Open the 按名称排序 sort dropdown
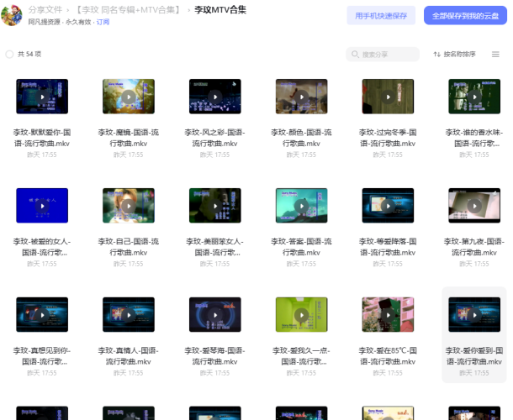This screenshot has width=513, height=420. [454, 55]
